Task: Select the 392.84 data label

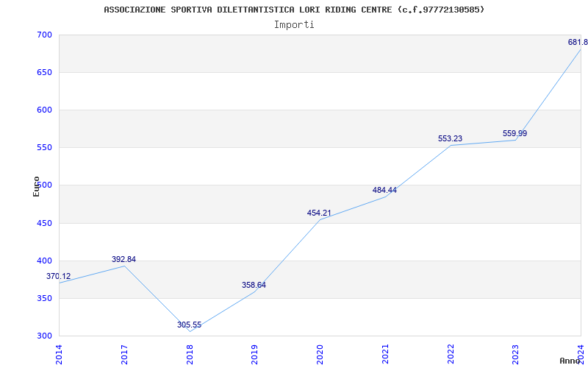Action: [123, 260]
